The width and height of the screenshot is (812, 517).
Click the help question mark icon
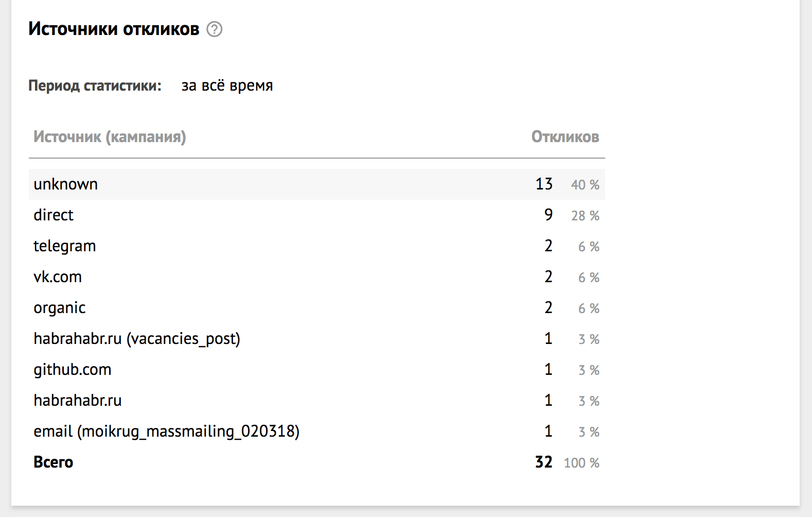pyautogui.click(x=215, y=29)
